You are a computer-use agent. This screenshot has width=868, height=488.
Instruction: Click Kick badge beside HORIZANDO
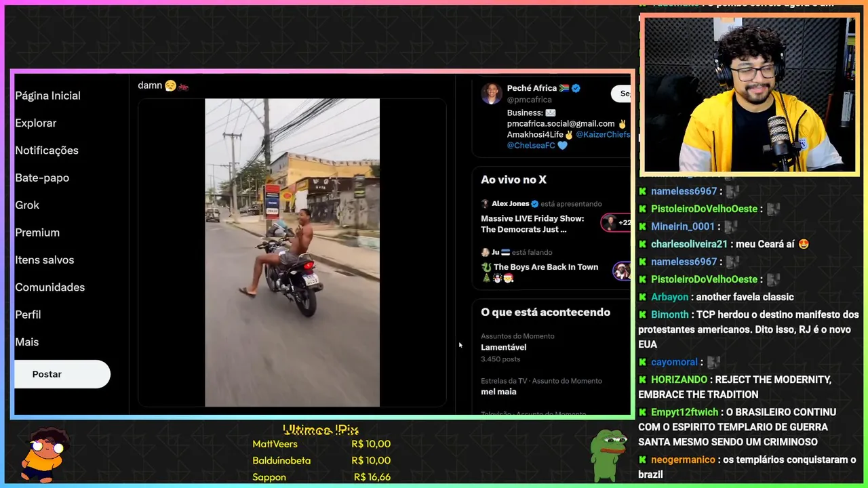[x=642, y=380]
